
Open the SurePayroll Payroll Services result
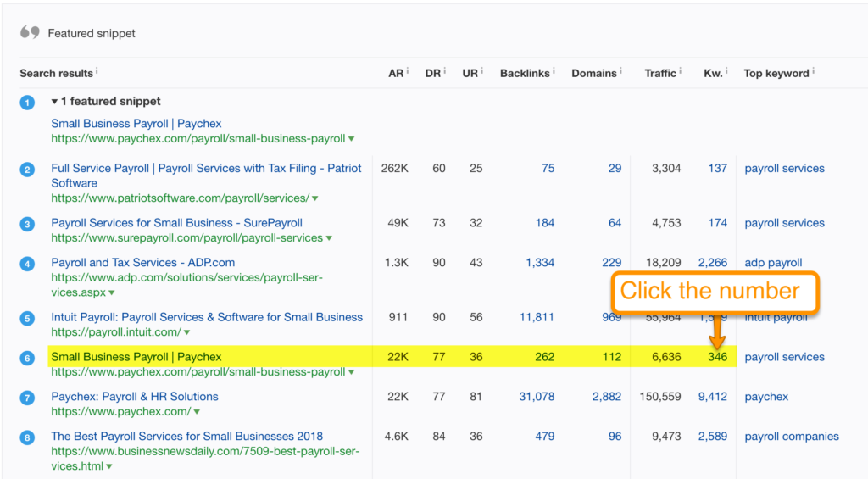pos(176,223)
